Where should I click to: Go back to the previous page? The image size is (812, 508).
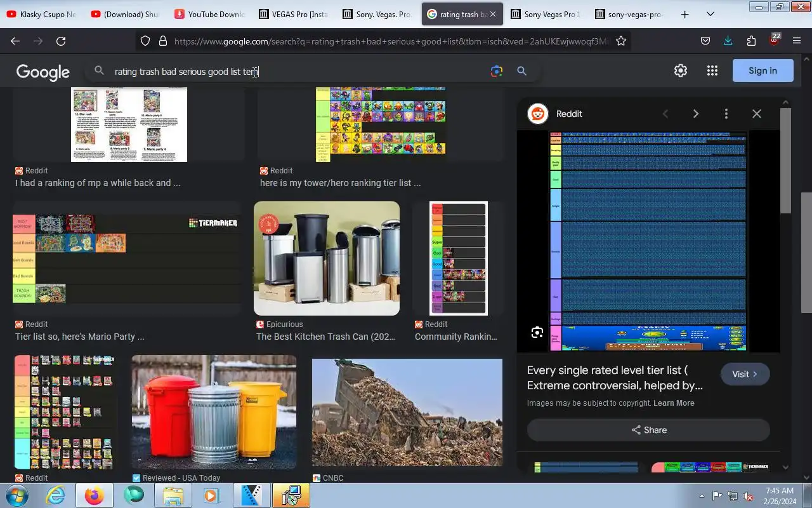[15, 41]
